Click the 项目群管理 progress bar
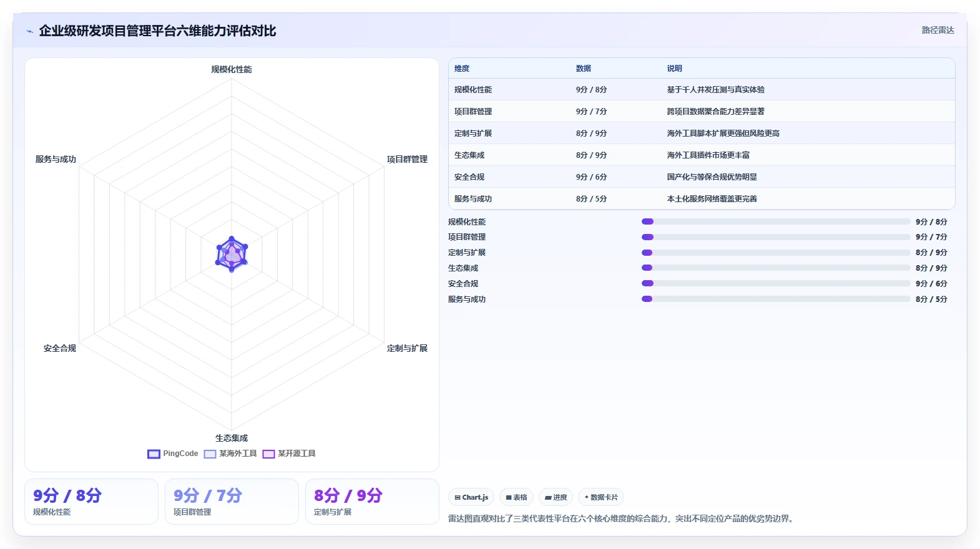 [x=776, y=237]
